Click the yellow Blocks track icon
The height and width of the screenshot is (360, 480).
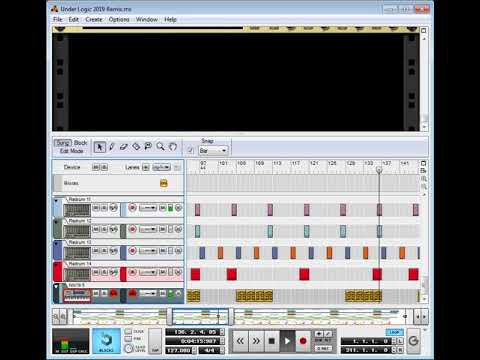(x=164, y=183)
